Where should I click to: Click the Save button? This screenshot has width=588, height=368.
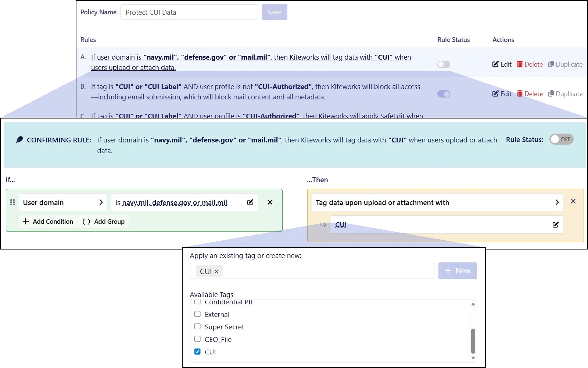[275, 12]
